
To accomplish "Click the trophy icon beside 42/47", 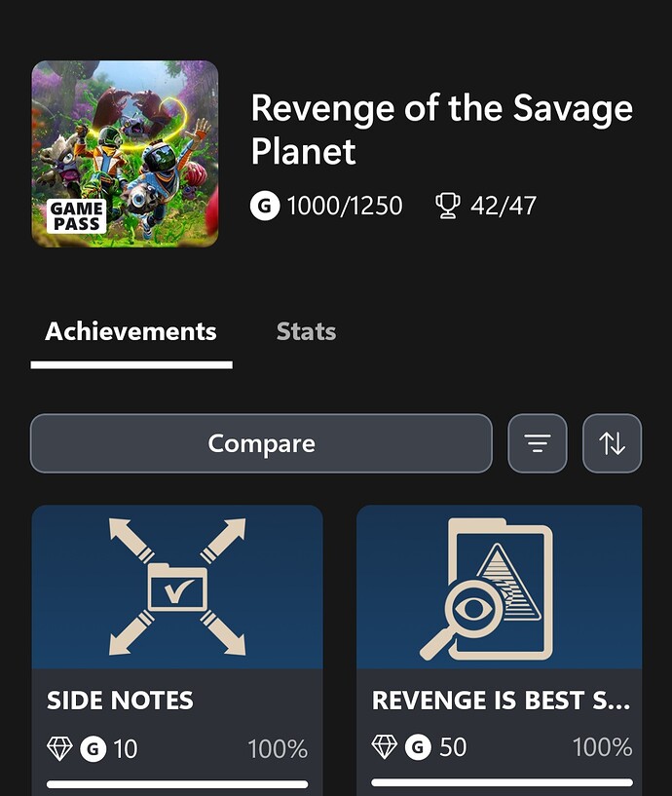I will 447,206.
